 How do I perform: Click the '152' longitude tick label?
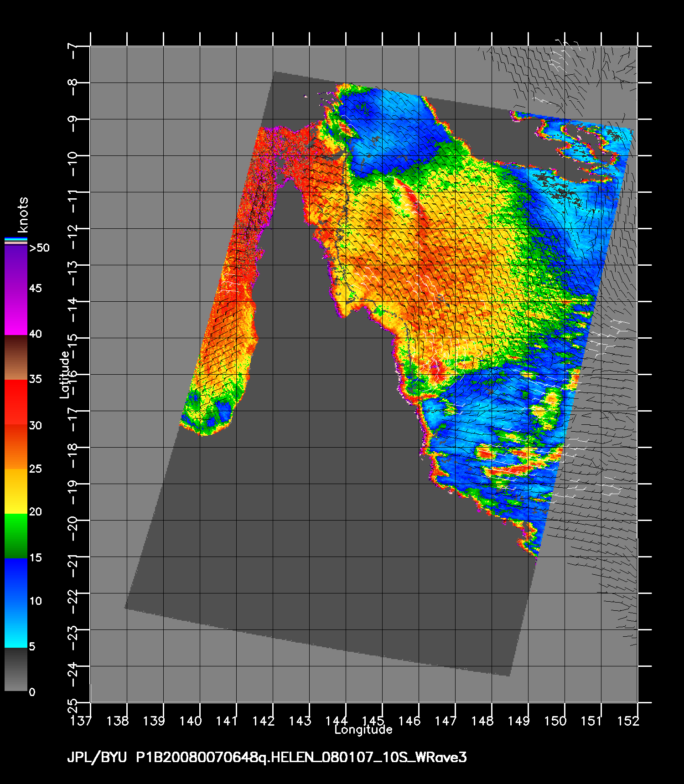coord(628,721)
